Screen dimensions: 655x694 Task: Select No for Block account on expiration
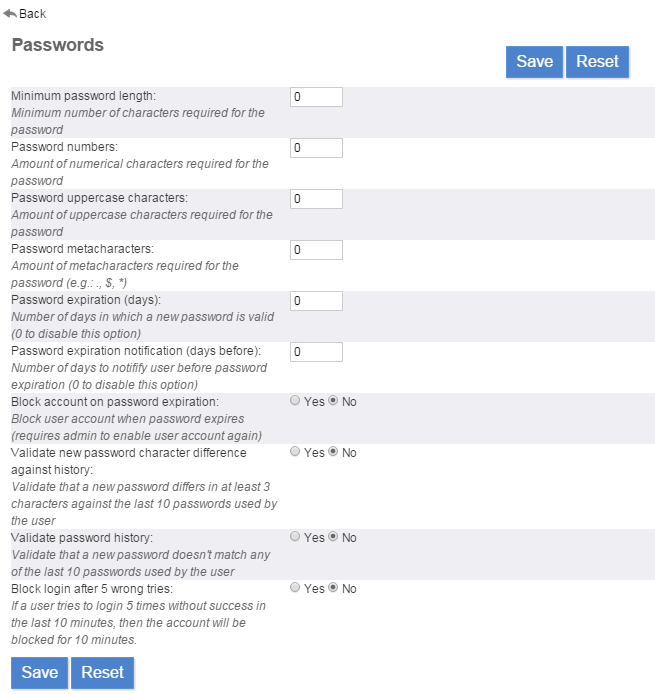click(334, 401)
